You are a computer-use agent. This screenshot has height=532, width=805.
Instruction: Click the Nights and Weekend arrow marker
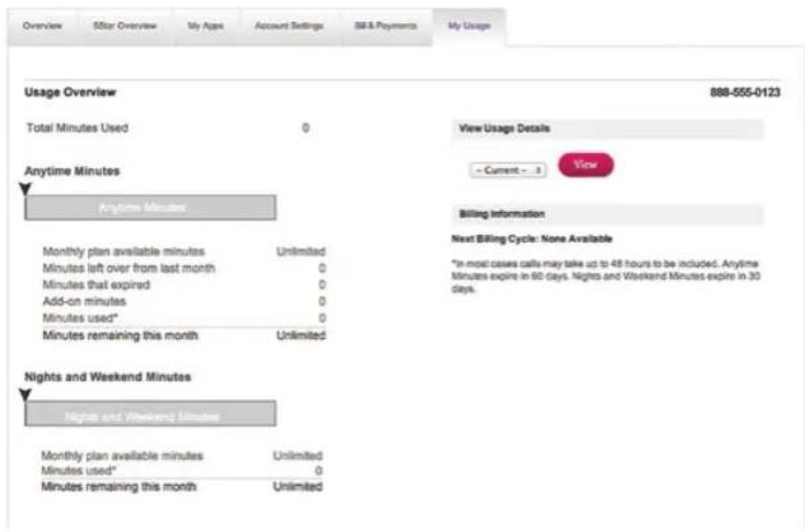point(25,394)
